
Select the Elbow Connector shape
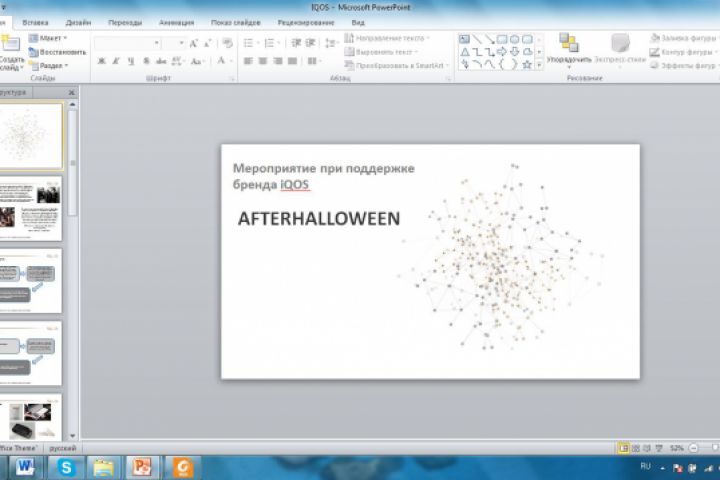tap(477, 52)
